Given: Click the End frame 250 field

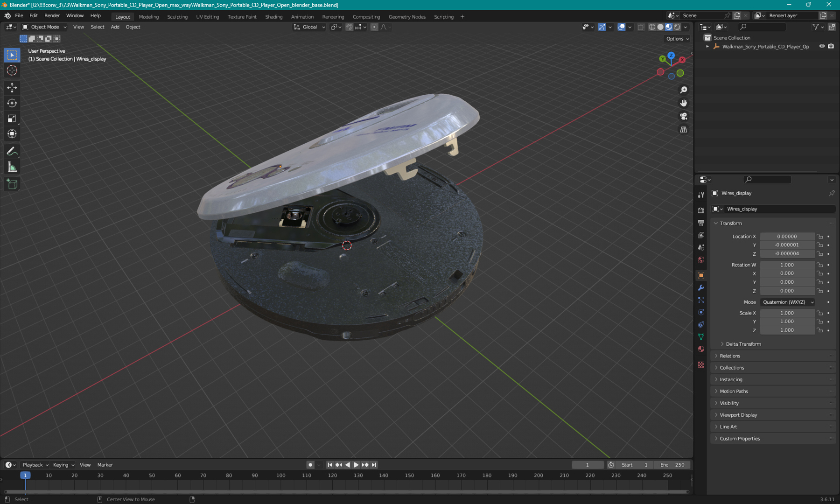Looking at the screenshot, I should pyautogui.click(x=672, y=465).
